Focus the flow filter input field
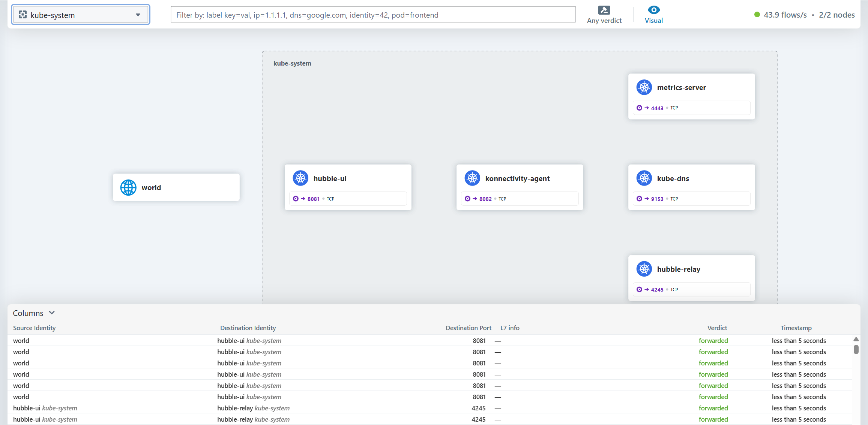Image resolution: width=868 pixels, height=425 pixels. point(373,15)
